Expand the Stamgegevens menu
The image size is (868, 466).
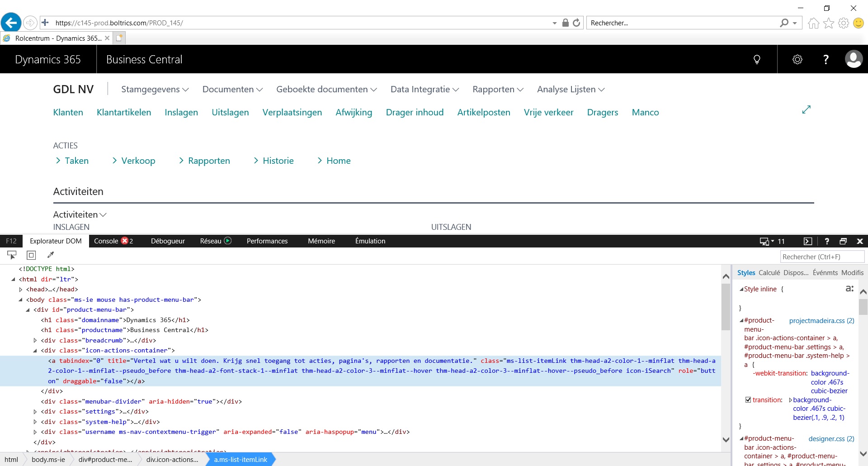click(155, 89)
